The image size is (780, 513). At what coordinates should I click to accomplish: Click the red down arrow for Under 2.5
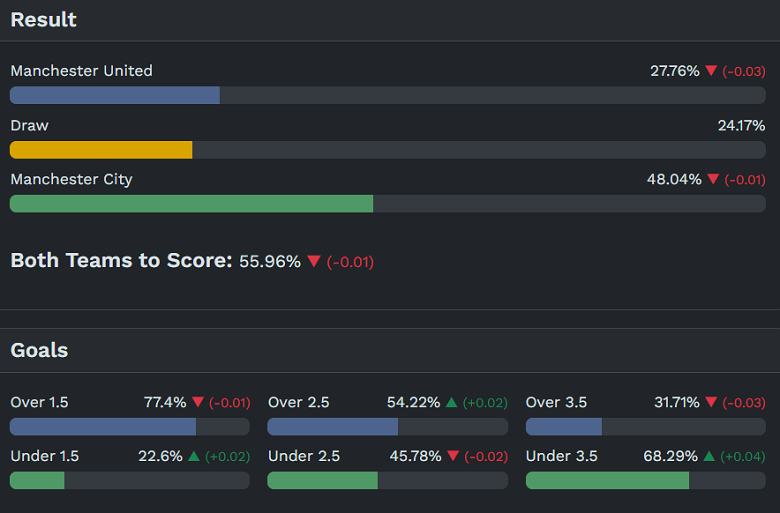click(x=453, y=457)
